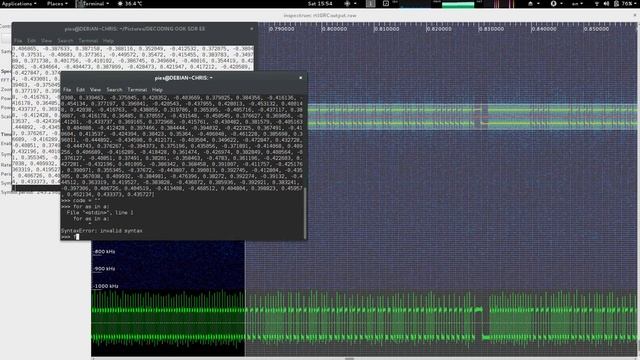This screenshot has width=640, height=360.
Task: Open Search menu in front terminal window
Action: point(114,89)
